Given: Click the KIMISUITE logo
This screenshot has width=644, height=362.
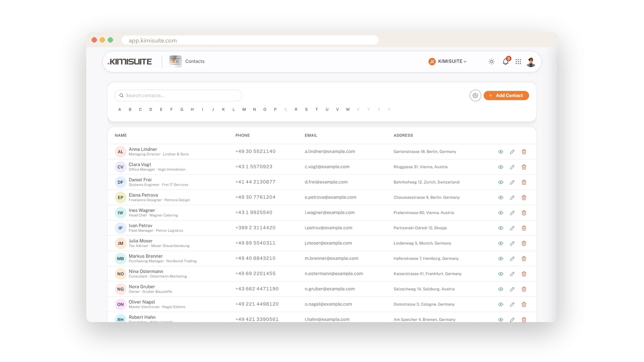Looking at the screenshot, I should (x=129, y=62).
